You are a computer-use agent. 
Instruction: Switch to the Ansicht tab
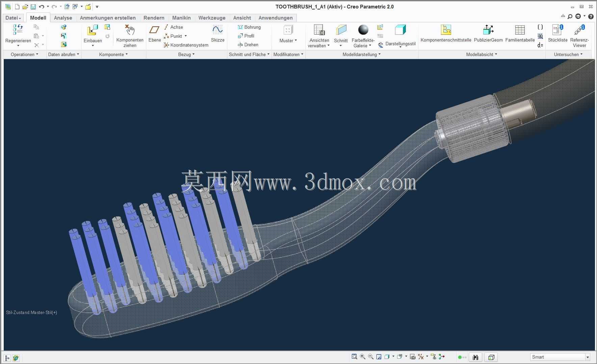click(242, 18)
